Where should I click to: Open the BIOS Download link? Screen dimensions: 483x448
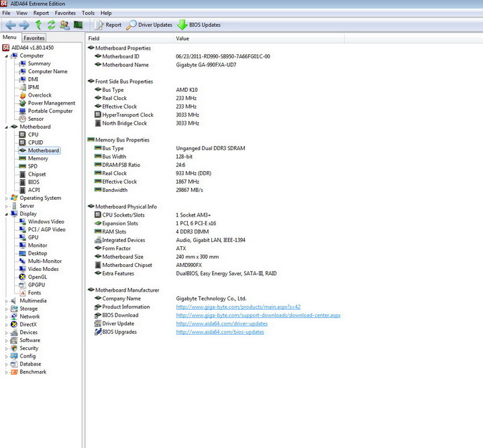point(258,315)
